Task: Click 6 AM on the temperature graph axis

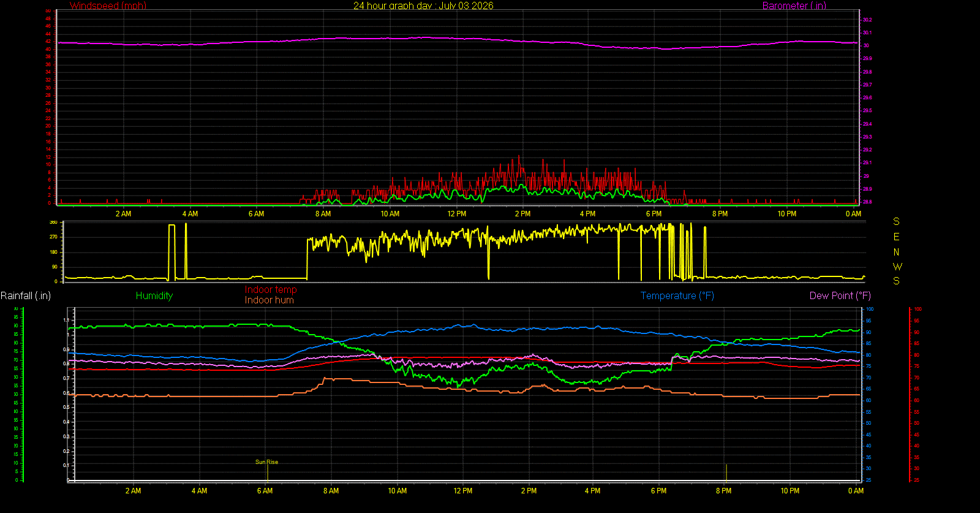Action: point(265,491)
